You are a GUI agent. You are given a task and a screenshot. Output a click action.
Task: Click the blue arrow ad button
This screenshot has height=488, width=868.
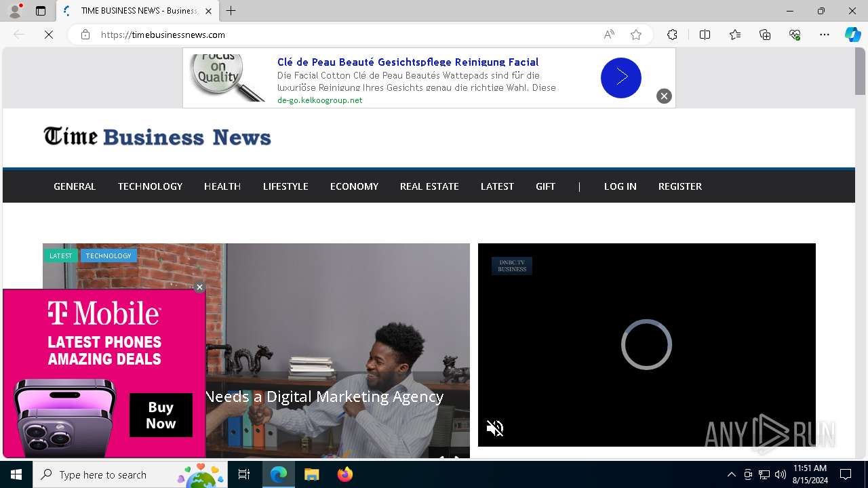point(620,78)
